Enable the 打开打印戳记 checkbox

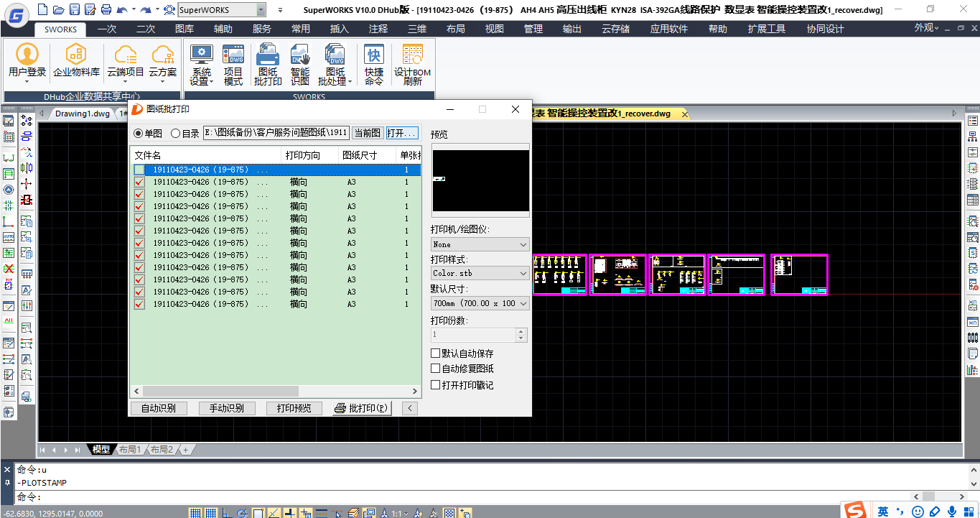pyautogui.click(x=435, y=385)
